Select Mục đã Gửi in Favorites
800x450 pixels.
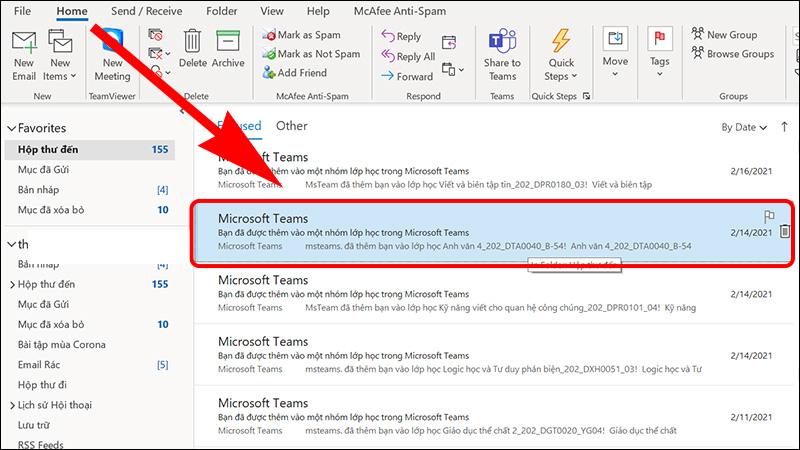point(90,170)
